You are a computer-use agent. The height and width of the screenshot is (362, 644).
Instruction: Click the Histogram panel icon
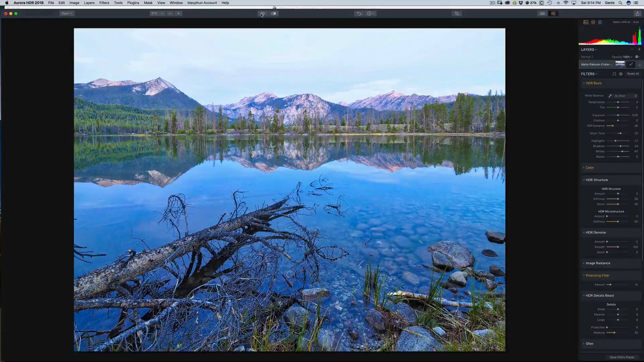point(586,22)
